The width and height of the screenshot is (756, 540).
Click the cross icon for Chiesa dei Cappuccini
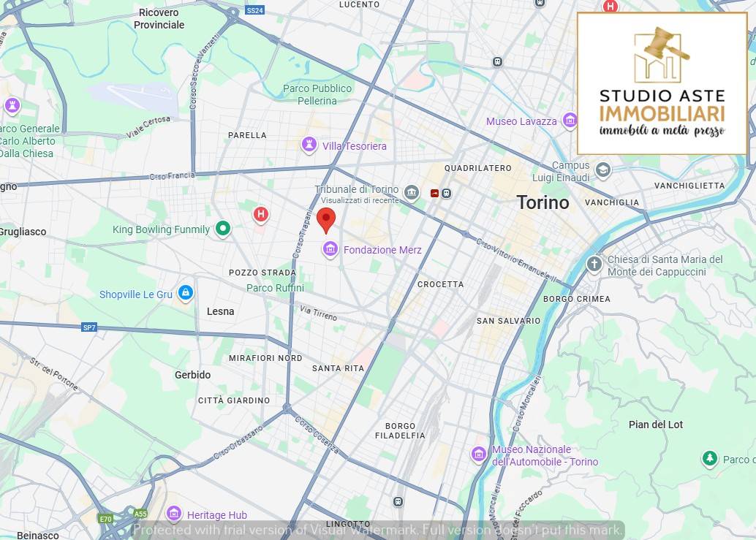click(594, 263)
